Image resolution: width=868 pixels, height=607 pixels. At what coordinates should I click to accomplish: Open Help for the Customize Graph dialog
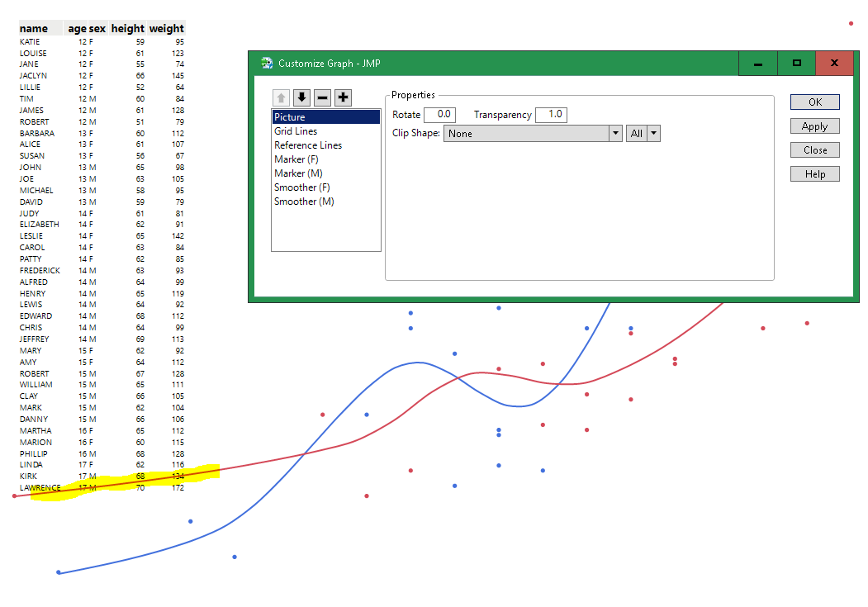tap(814, 173)
